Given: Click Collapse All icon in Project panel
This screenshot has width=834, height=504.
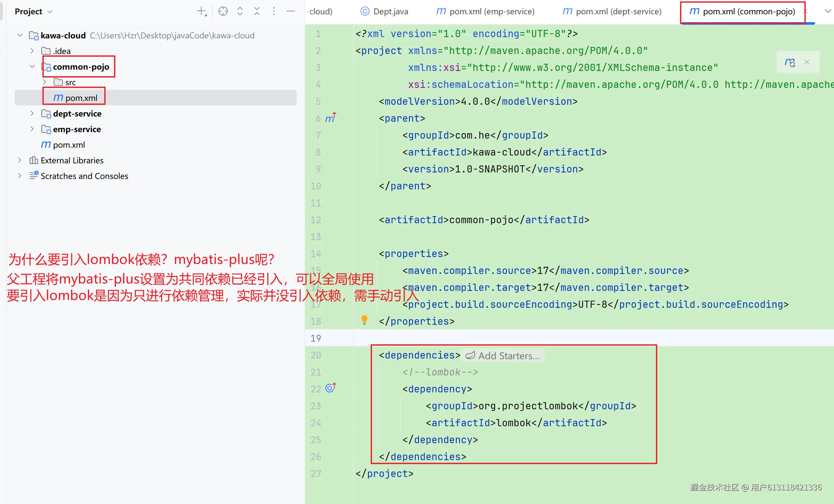Looking at the screenshot, I should coord(257,11).
